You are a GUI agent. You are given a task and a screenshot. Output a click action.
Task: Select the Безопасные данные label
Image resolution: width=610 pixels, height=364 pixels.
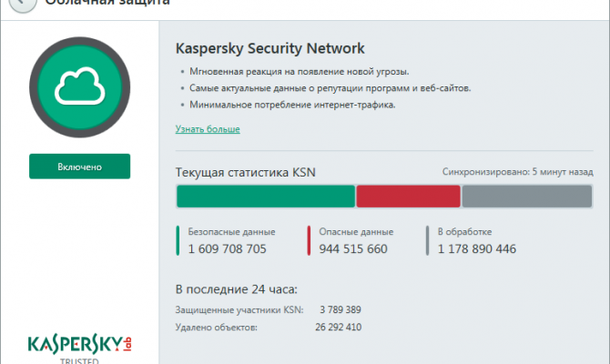[x=231, y=232]
